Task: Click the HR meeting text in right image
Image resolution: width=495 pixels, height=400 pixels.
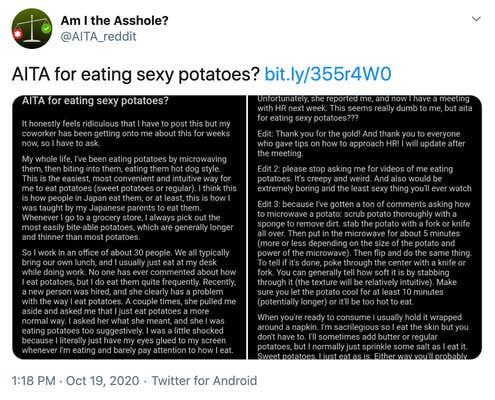Action: [364, 109]
